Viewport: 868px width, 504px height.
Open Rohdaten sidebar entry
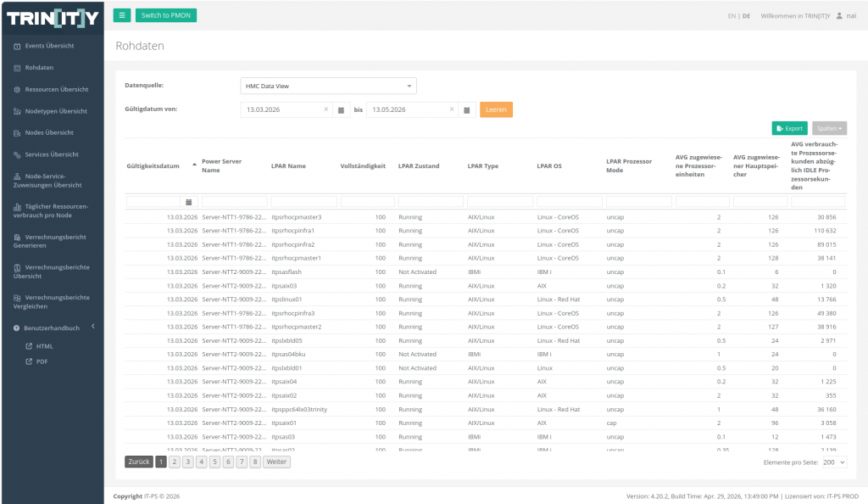point(39,68)
